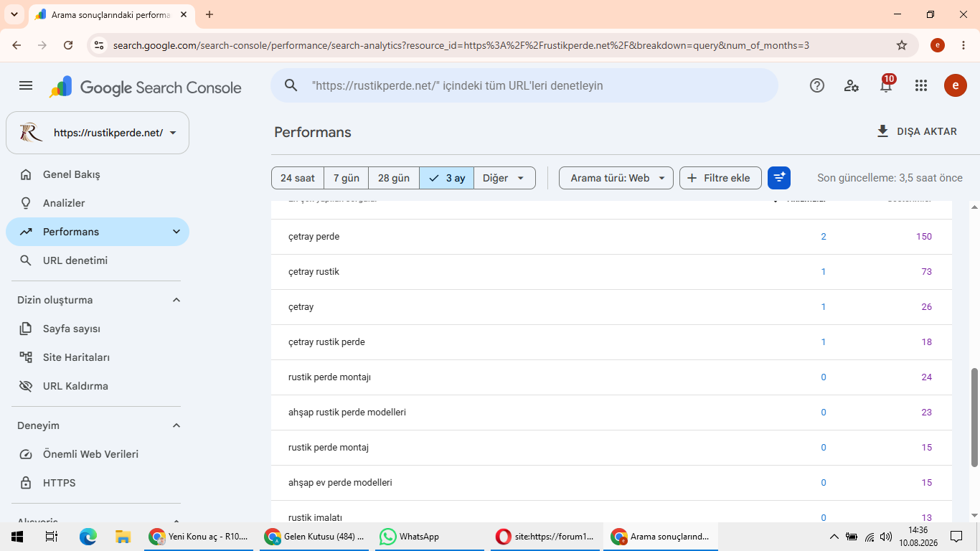Switch to Yeni Konu aç taskbar window
Image resolution: width=980 pixels, height=551 pixels.
[x=198, y=537]
